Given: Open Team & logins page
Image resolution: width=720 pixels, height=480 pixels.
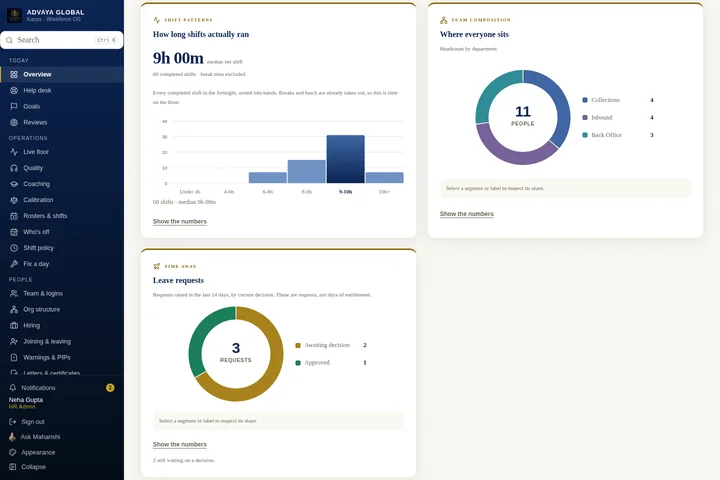Looking at the screenshot, I should (62, 294).
